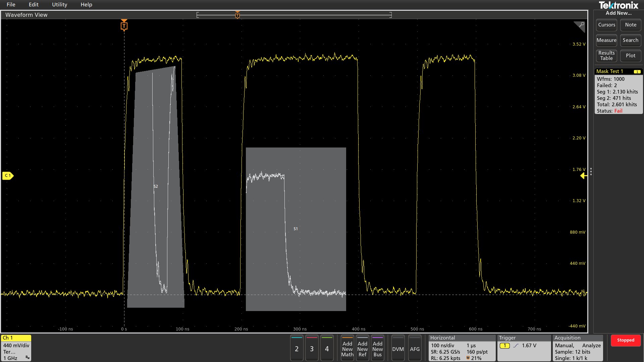This screenshot has height=362, width=644.
Task: Open the Results Table
Action: click(x=606, y=55)
